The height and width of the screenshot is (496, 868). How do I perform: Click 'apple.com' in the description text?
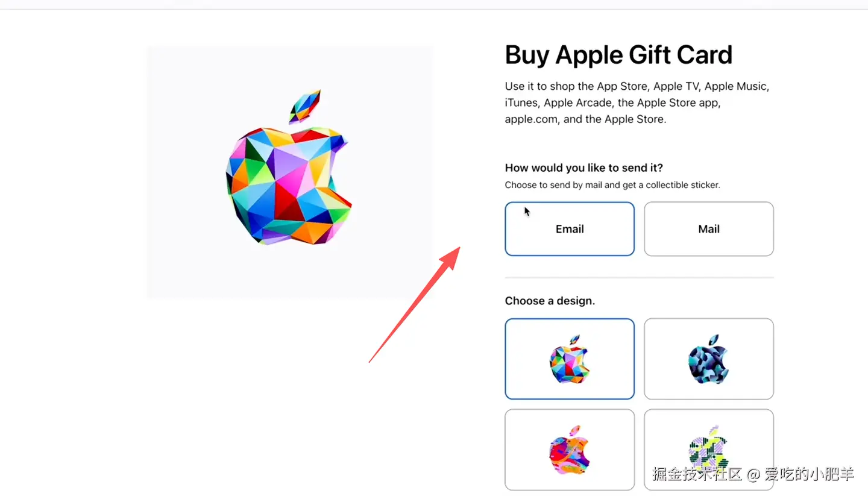[532, 119]
